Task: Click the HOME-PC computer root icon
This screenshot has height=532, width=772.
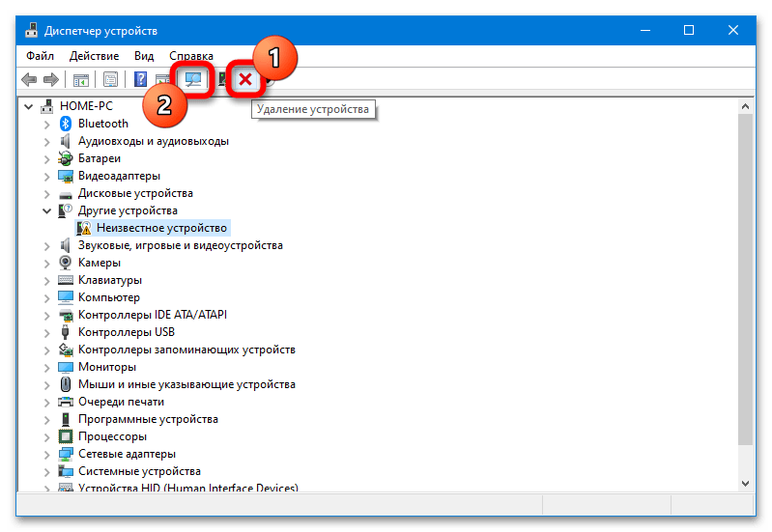Action: point(47,106)
